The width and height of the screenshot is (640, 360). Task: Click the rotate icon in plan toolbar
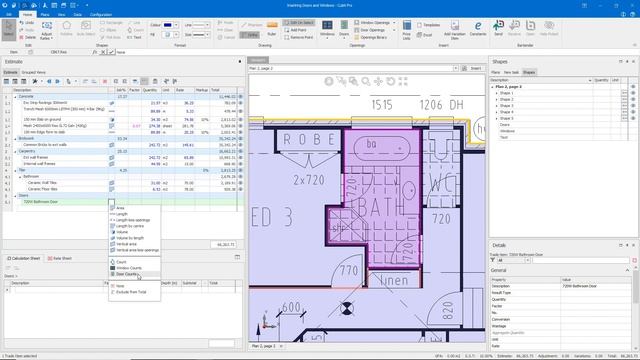point(391,82)
